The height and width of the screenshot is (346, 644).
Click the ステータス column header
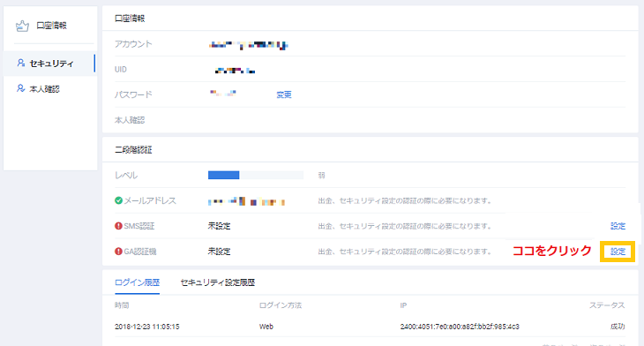(x=607, y=305)
